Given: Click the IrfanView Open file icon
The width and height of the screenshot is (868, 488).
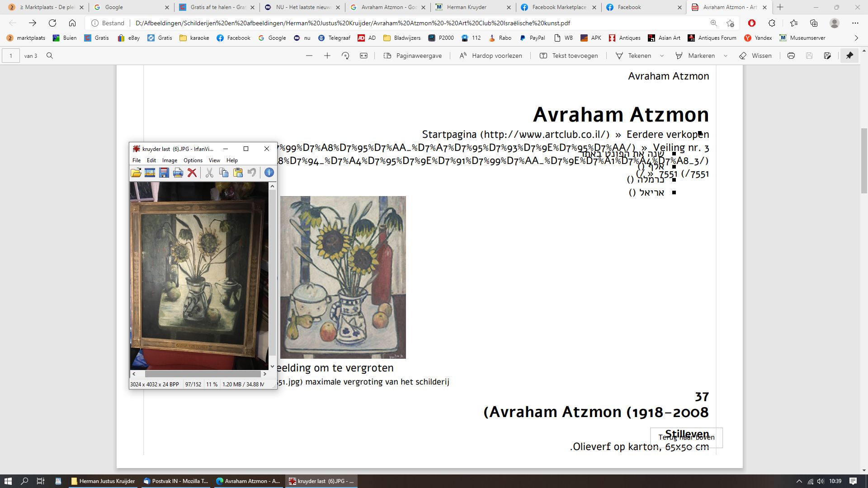Looking at the screenshot, I should pos(136,173).
